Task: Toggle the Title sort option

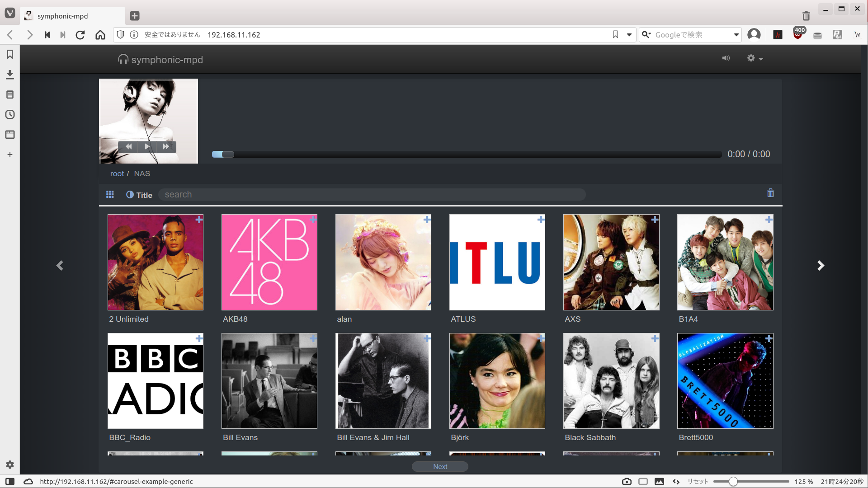Action: 139,195
